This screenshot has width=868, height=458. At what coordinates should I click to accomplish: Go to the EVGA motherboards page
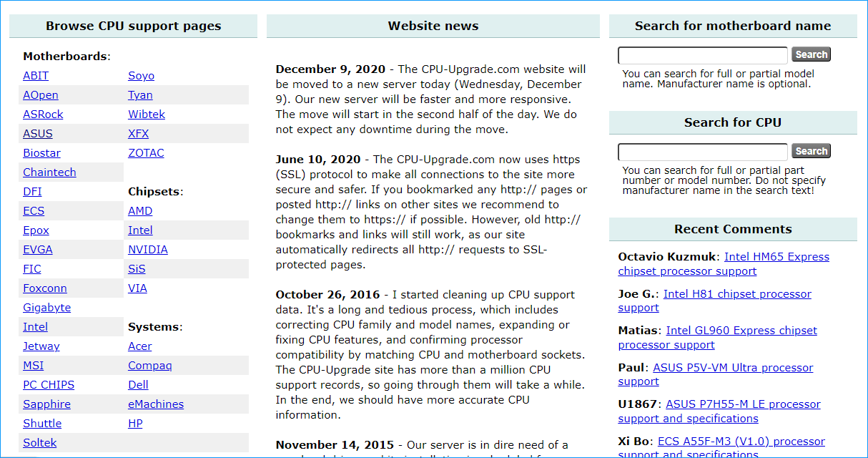pyautogui.click(x=38, y=250)
